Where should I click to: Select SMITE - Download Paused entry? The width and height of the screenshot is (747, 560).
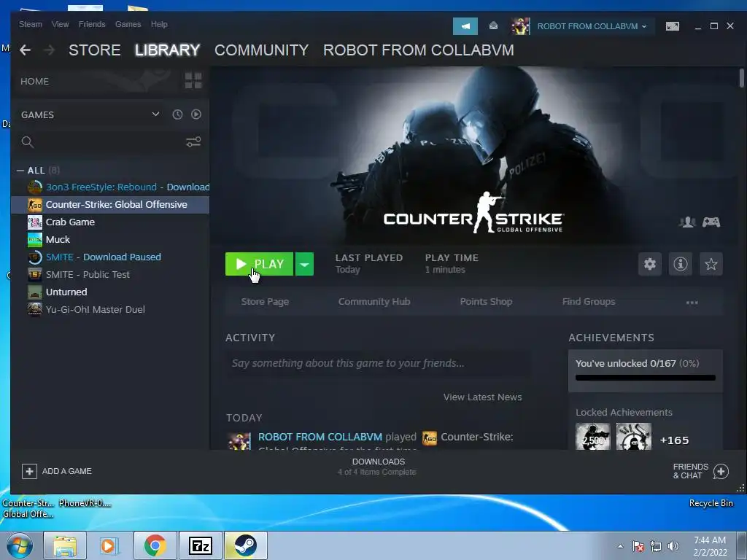(111, 257)
